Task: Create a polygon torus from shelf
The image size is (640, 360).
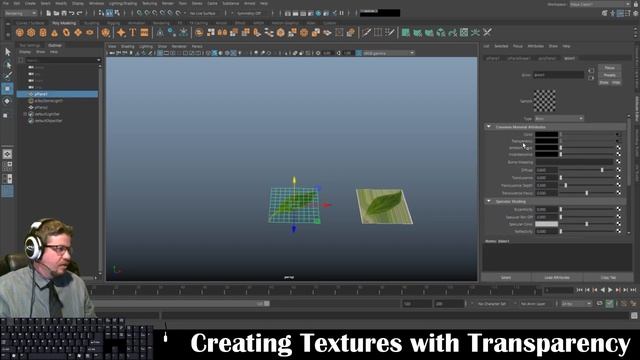Action: (x=66, y=32)
